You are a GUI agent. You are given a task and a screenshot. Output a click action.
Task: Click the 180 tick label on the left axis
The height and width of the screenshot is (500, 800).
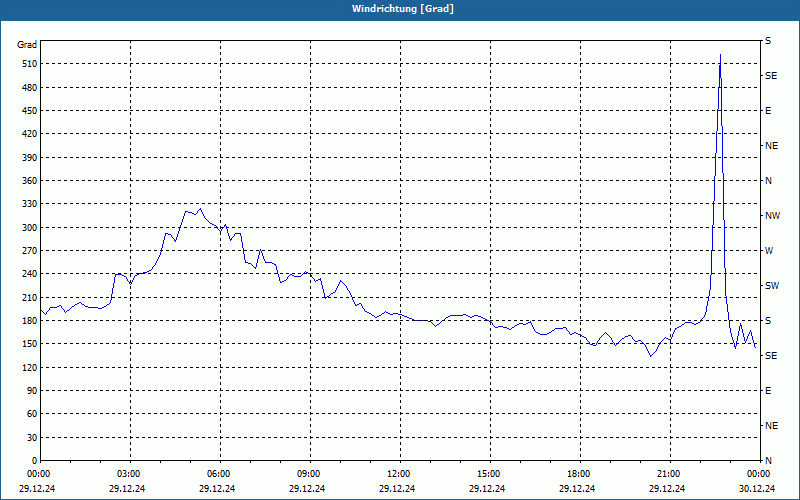pos(30,321)
